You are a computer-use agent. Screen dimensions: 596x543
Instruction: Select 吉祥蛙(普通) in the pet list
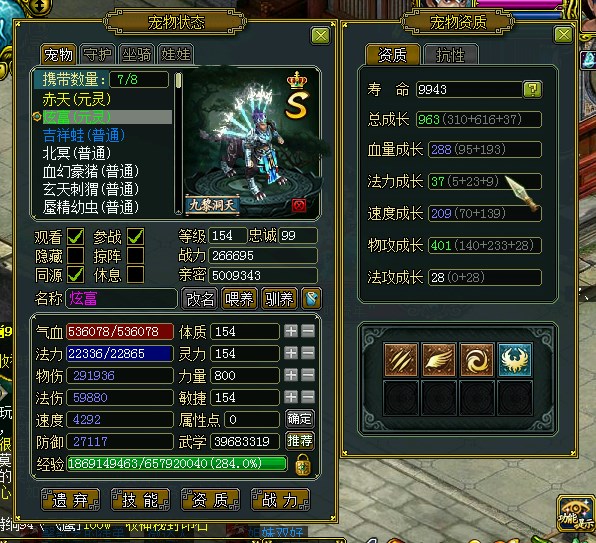pyautogui.click(x=84, y=135)
